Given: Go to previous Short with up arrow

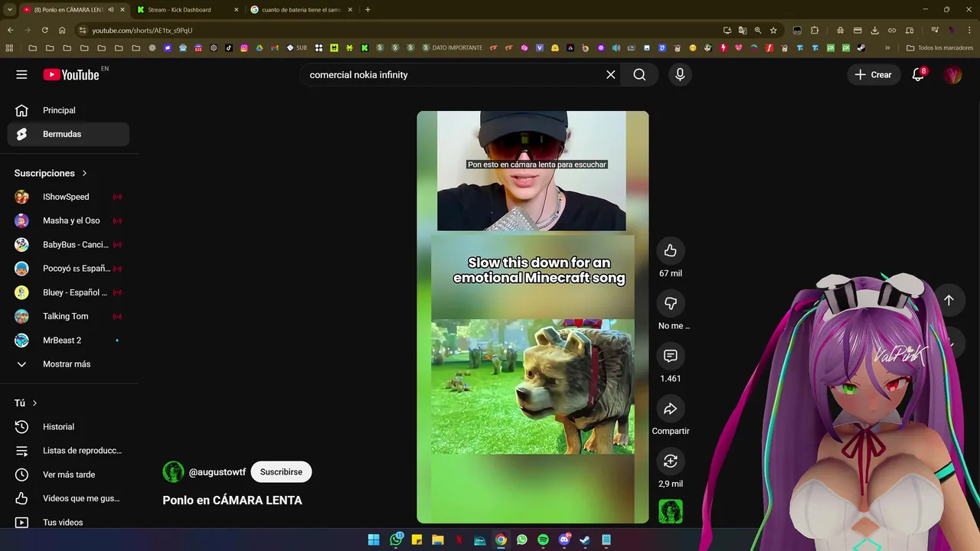Looking at the screenshot, I should click(949, 300).
